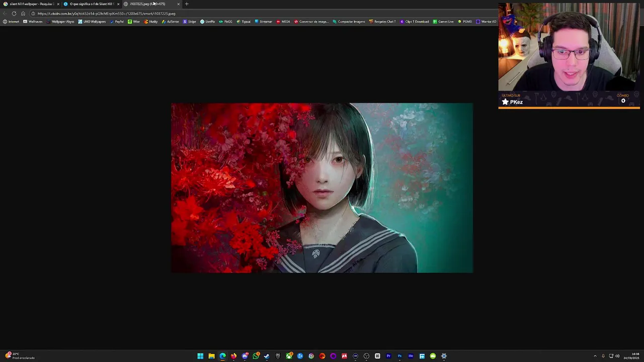This screenshot has height=362, width=644.
Task: Open Adobe Acrobat red icon on the taskbar
Action: [x=344, y=356]
